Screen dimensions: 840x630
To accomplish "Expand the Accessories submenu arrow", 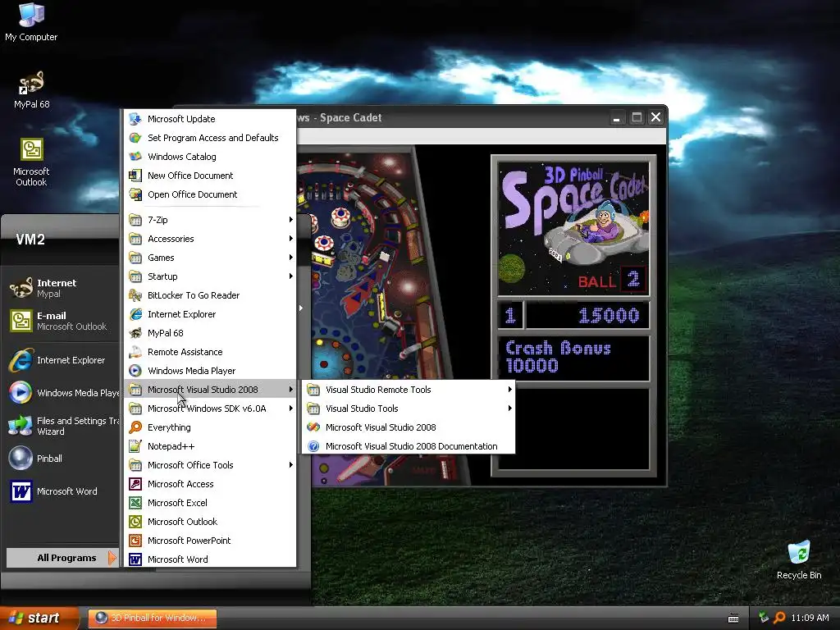I will 291,239.
